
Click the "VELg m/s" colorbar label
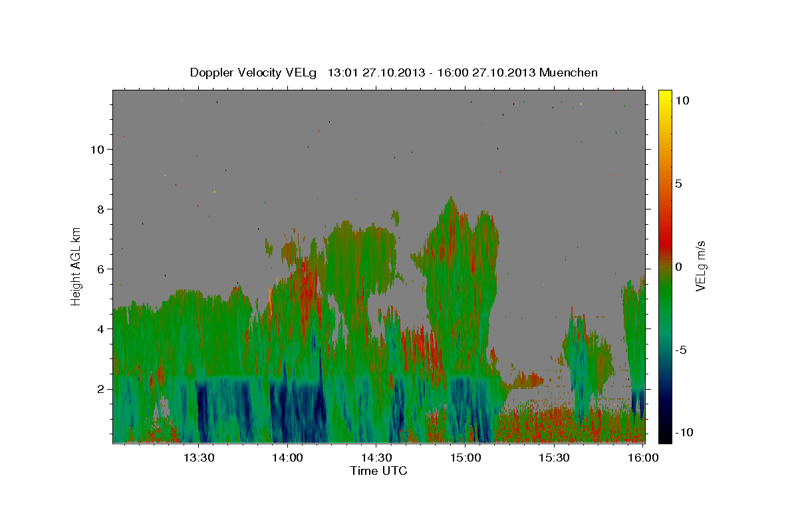[700, 266]
